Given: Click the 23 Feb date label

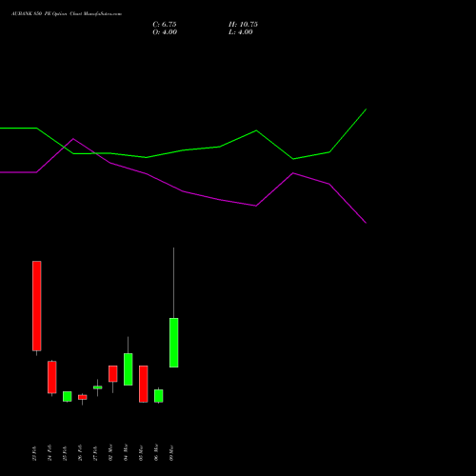Looking at the screenshot, I should 34,453.
